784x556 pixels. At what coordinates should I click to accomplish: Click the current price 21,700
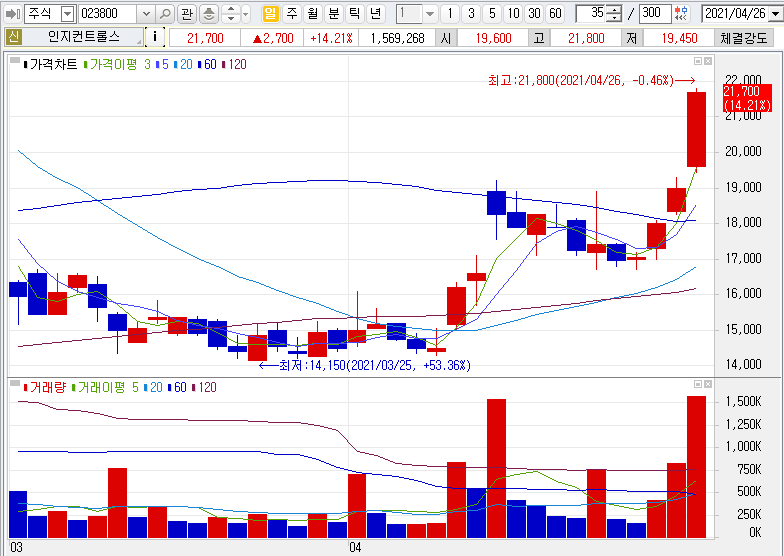pyautogui.click(x=205, y=38)
